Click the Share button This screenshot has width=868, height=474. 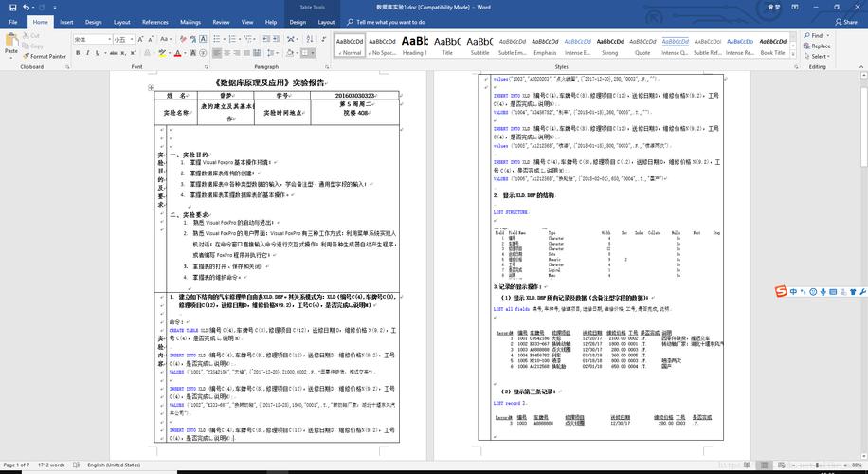[x=846, y=22]
